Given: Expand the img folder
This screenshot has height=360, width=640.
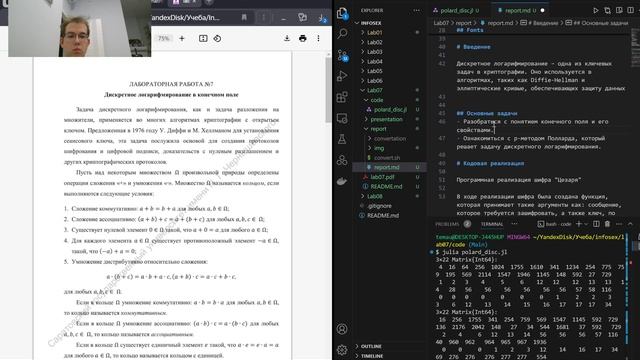Looking at the screenshot, I should (x=379, y=148).
